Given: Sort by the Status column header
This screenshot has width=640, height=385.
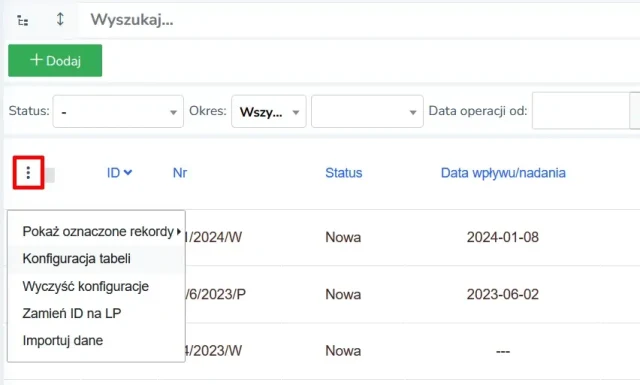Looking at the screenshot, I should (344, 173).
